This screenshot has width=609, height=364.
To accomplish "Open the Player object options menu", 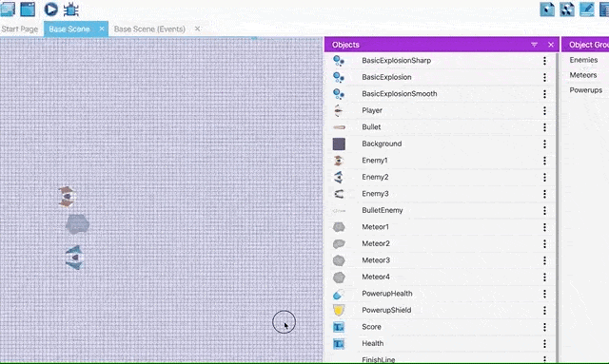I will pos(544,110).
